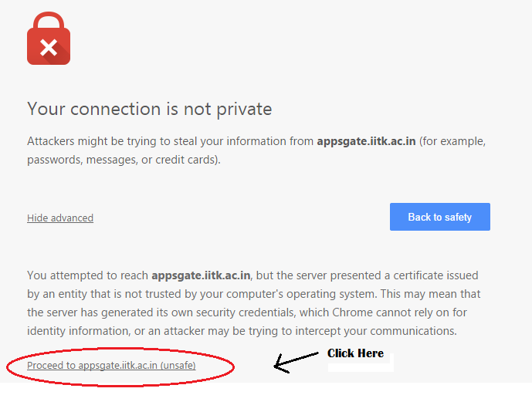Screen dimensions: 532x412
Task: Click bold appsgate.iitk.ac.in in the attackers warning
Action: pyautogui.click(x=367, y=142)
